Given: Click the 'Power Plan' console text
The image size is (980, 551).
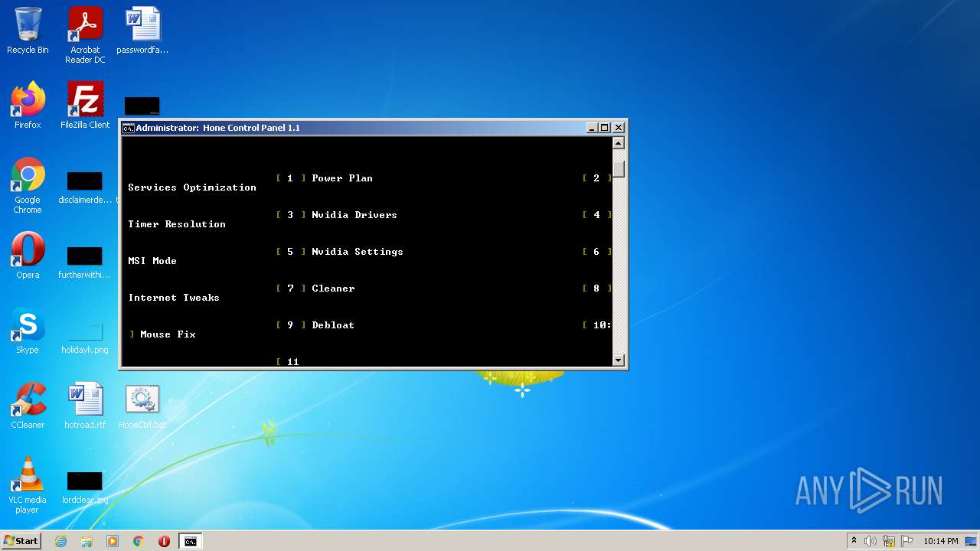Looking at the screenshot, I should (342, 178).
